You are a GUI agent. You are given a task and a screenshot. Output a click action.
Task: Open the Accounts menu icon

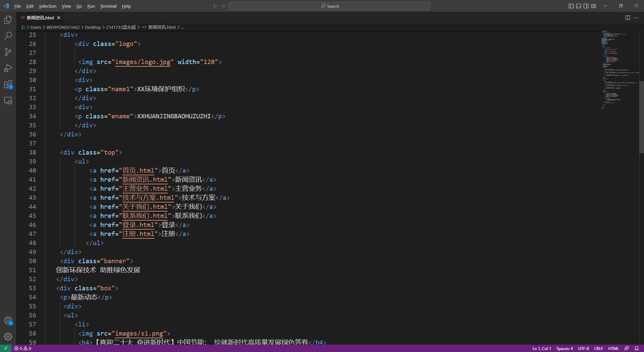8,321
